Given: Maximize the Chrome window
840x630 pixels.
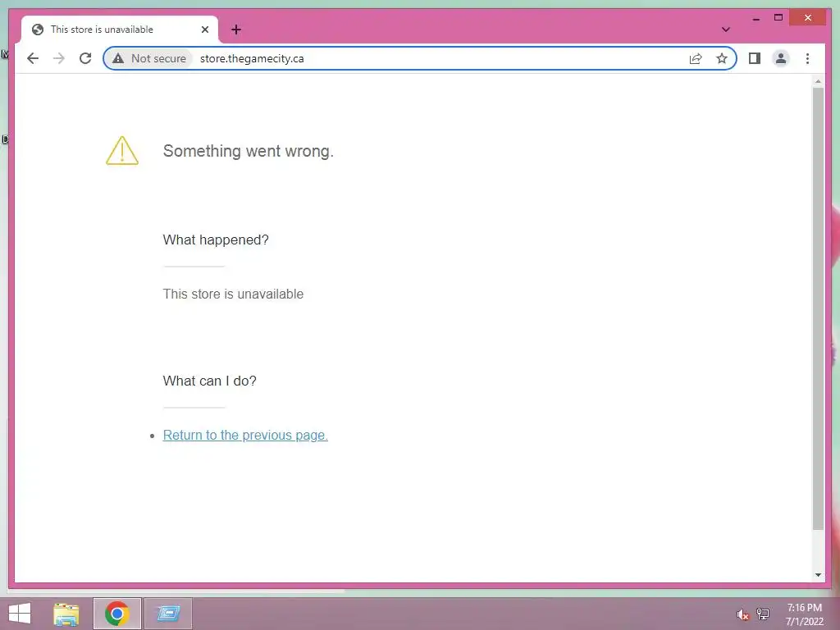Looking at the screenshot, I should [778, 18].
